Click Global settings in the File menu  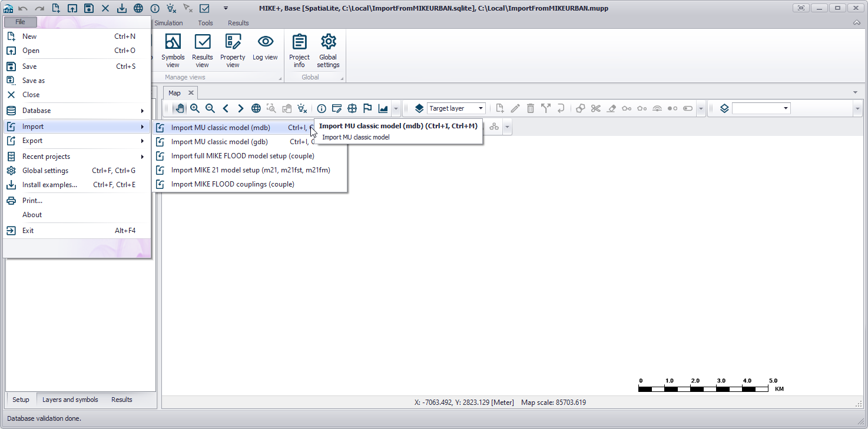click(x=77, y=171)
